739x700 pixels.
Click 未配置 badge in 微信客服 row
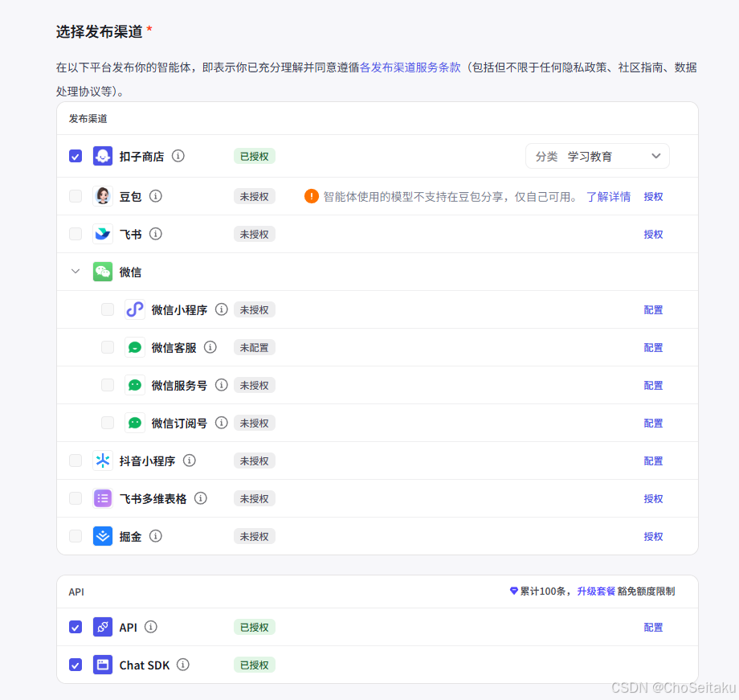[x=255, y=348]
